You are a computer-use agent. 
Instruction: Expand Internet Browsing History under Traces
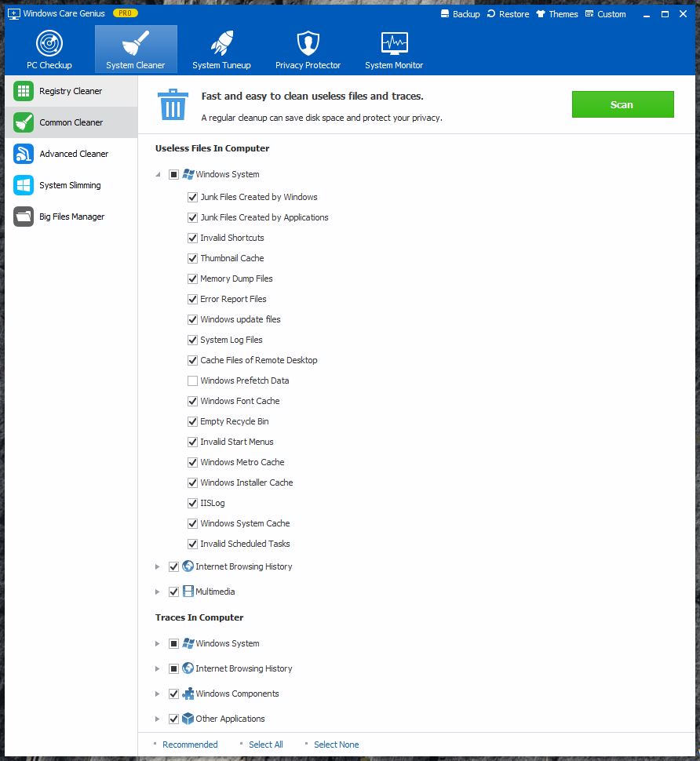157,668
